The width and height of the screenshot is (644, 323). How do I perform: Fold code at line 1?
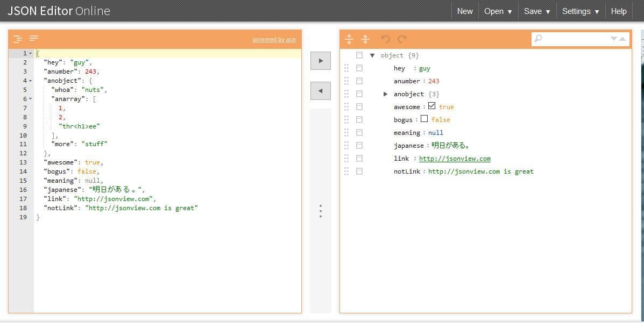[30, 53]
